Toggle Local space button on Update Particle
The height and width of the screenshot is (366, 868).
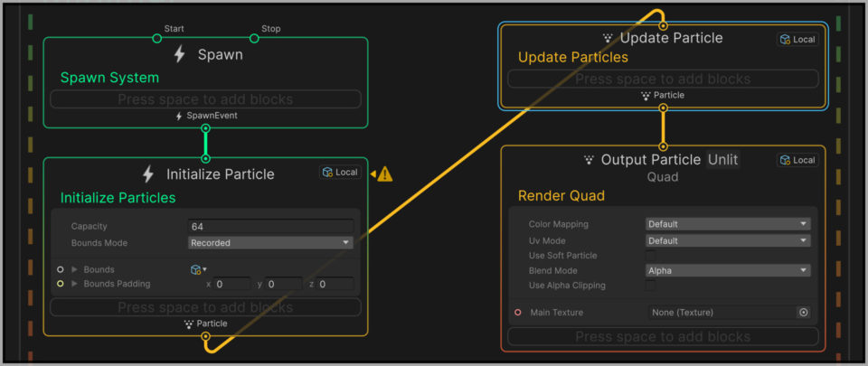[x=797, y=39]
